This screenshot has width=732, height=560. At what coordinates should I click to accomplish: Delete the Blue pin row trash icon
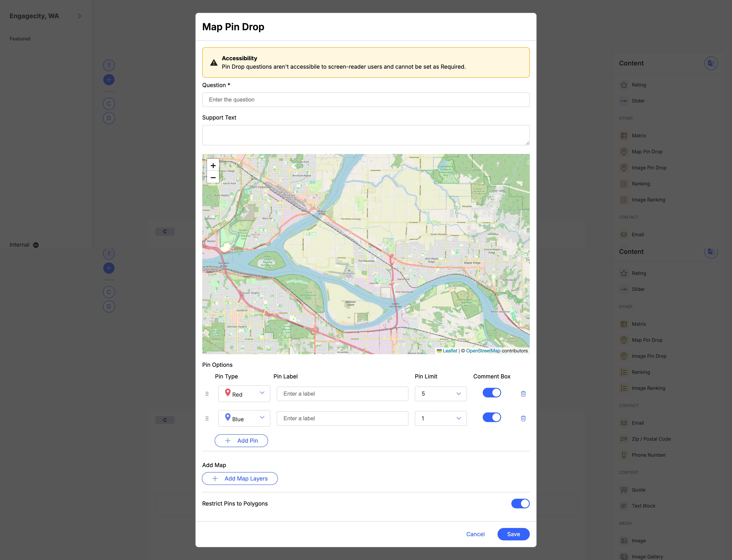pos(523,418)
